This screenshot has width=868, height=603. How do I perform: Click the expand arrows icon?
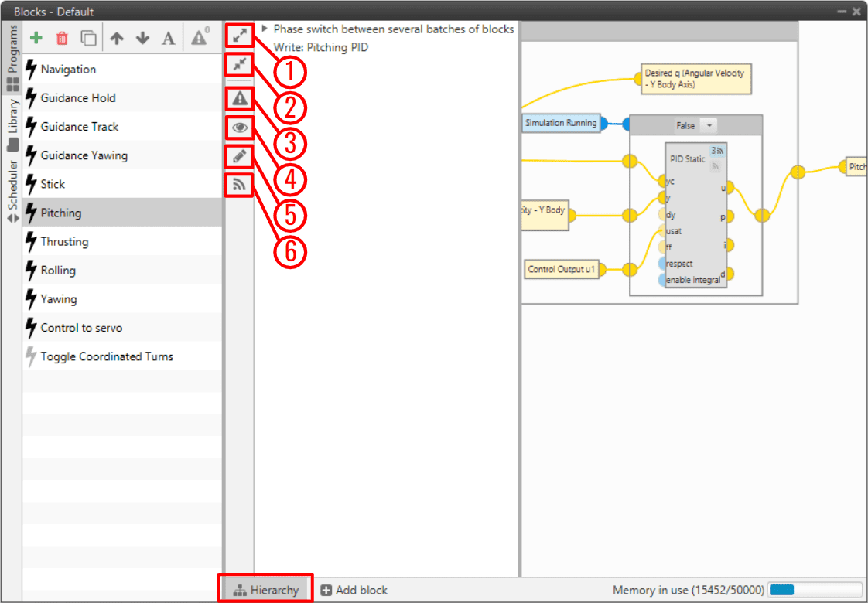[240, 36]
